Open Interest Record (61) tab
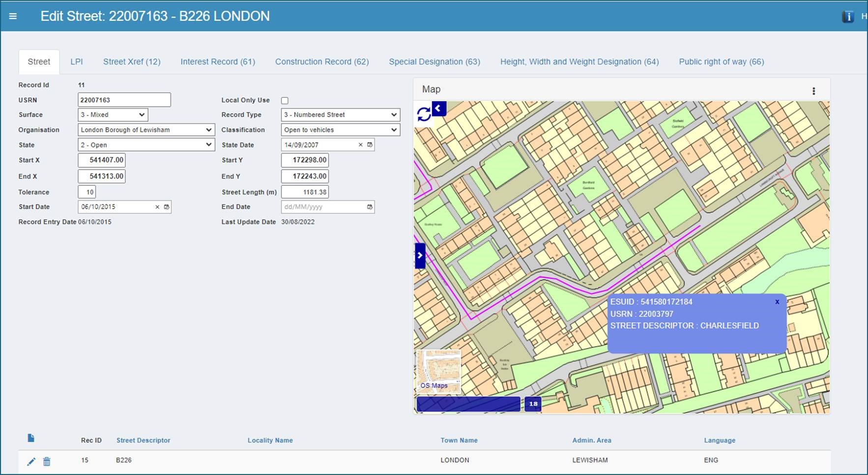This screenshot has height=475, width=868. point(218,62)
